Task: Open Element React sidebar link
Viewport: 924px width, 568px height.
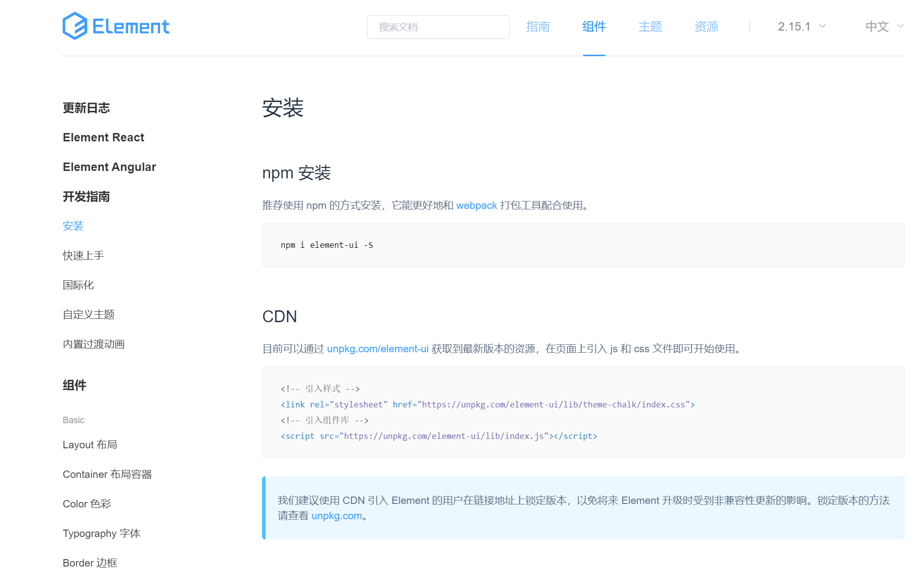Action: point(103,137)
